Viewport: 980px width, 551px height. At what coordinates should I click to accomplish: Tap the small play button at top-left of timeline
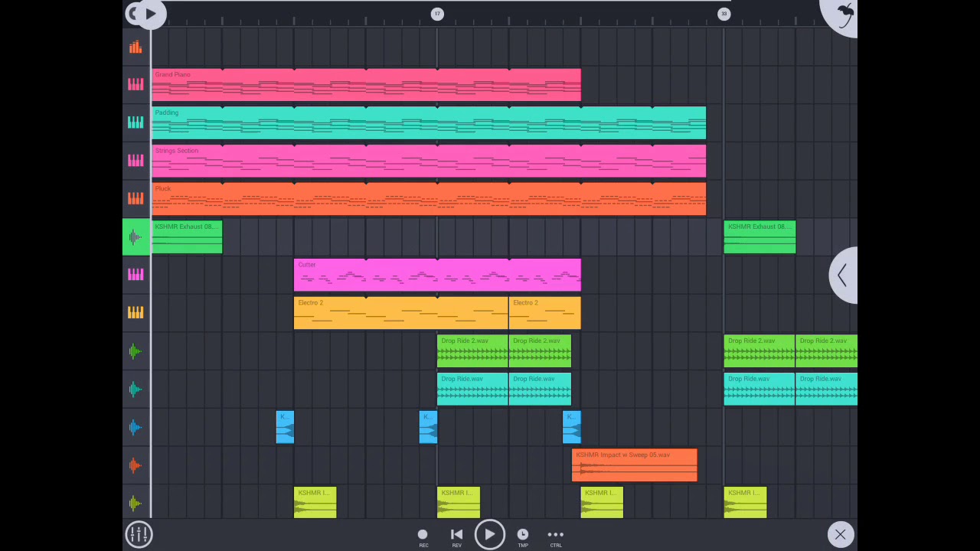151,14
